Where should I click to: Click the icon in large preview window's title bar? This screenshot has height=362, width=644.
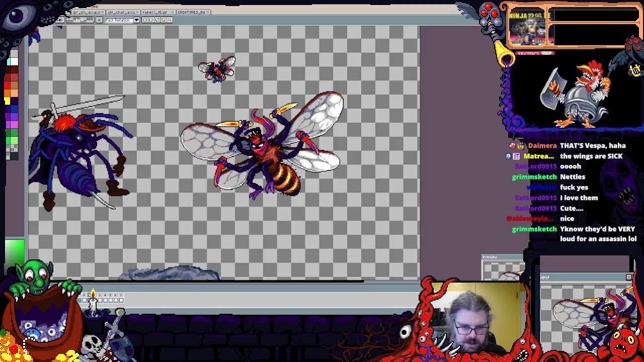pos(629,277)
